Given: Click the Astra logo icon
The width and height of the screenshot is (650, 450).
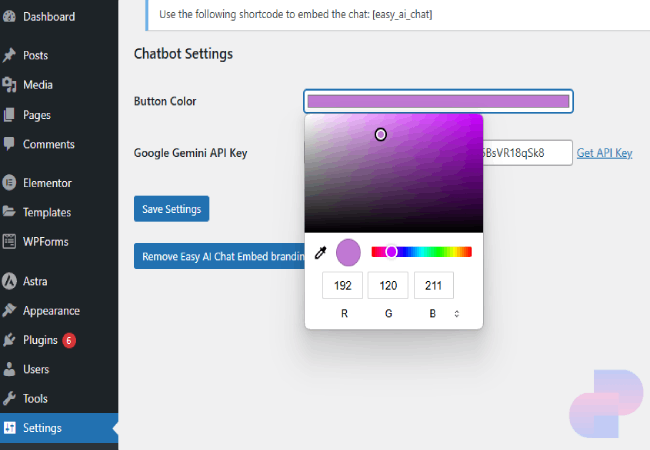Looking at the screenshot, I should pyautogui.click(x=9, y=281).
